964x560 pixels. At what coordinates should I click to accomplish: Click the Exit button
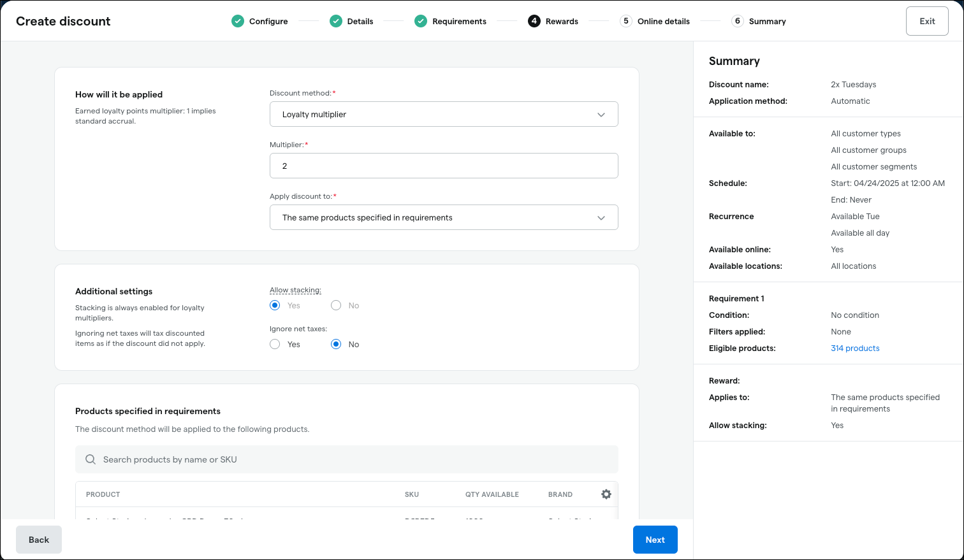point(927,21)
